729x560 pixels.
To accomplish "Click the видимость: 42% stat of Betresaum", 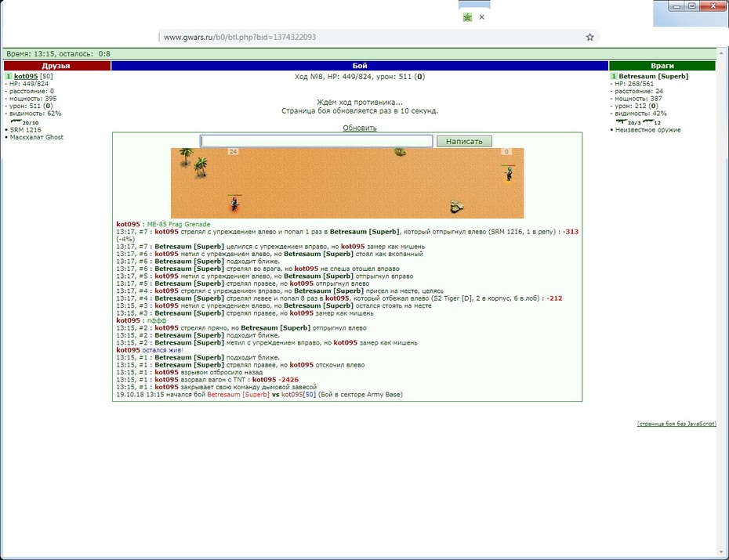I will (x=640, y=114).
